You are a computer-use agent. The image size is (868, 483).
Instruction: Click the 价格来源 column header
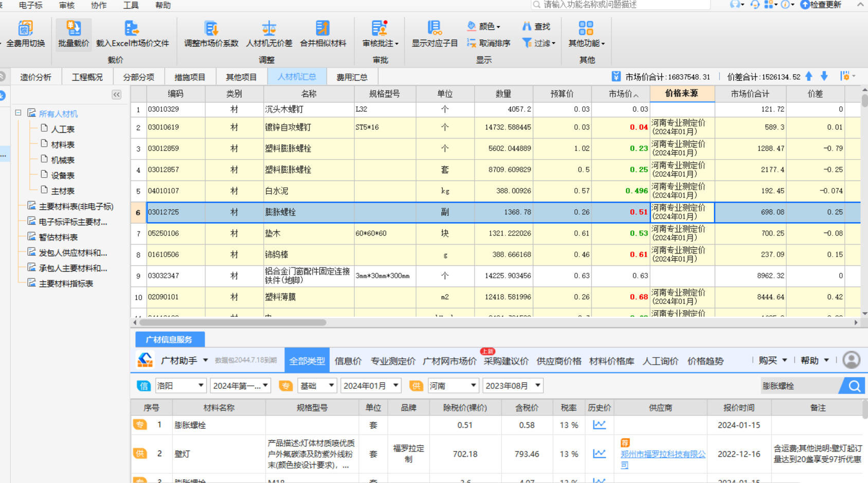(x=682, y=93)
